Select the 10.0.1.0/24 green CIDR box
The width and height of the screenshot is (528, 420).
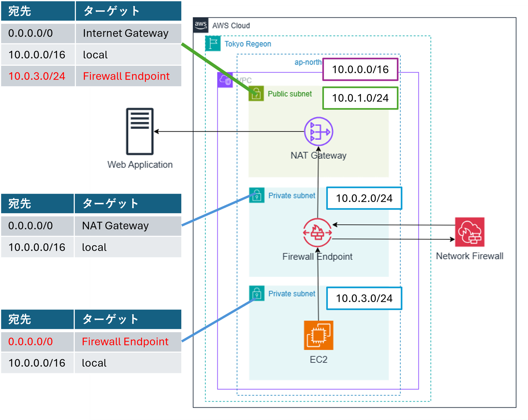tap(360, 98)
